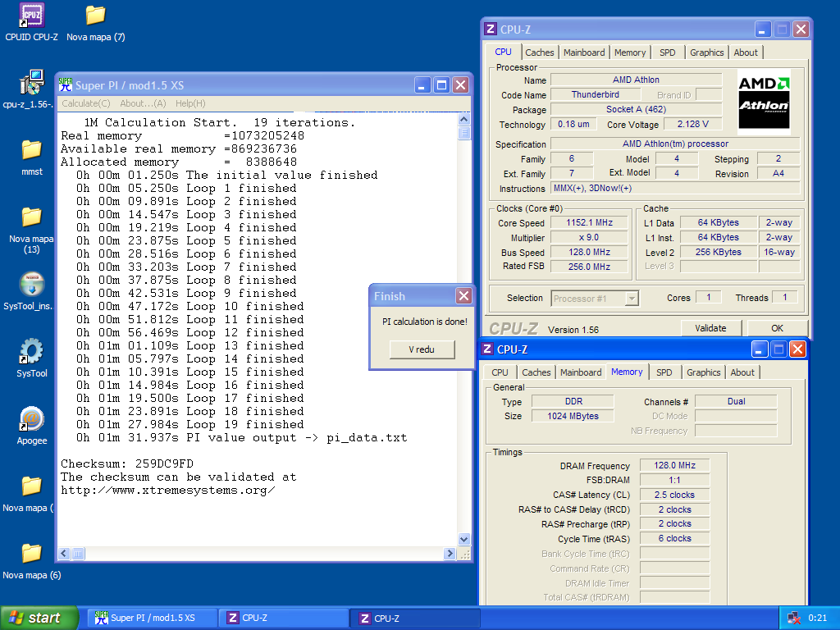Open the Nova mapa (13) folder
Image resolution: width=840 pixels, height=630 pixels.
click(32, 230)
